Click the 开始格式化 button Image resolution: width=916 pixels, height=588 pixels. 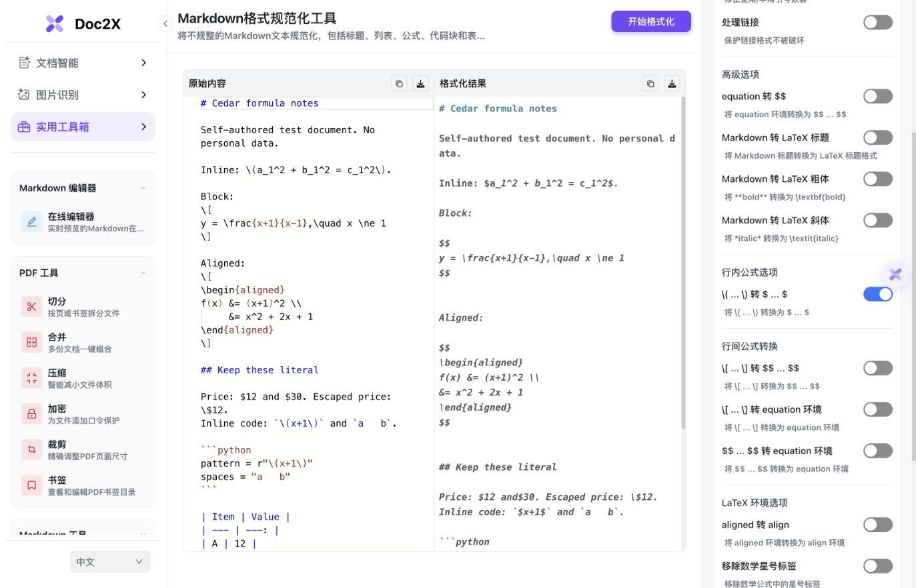coord(651,22)
